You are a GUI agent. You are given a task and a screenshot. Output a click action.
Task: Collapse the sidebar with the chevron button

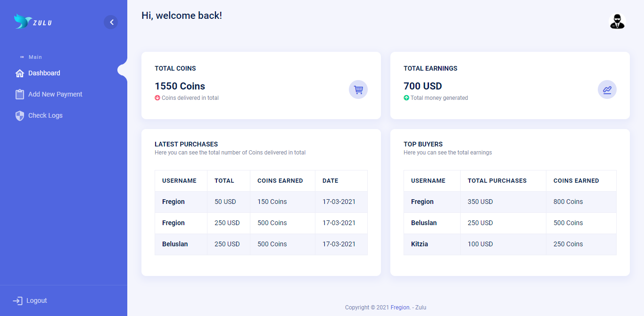111,22
